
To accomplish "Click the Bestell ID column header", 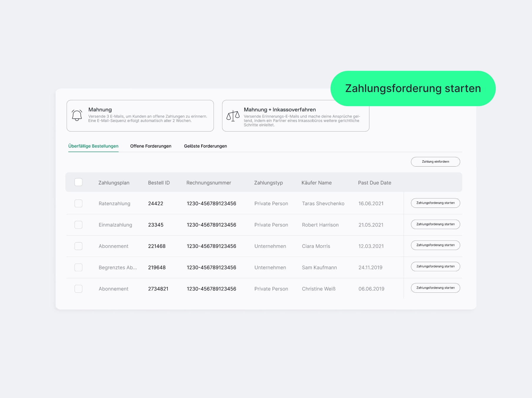I will 159,183.
